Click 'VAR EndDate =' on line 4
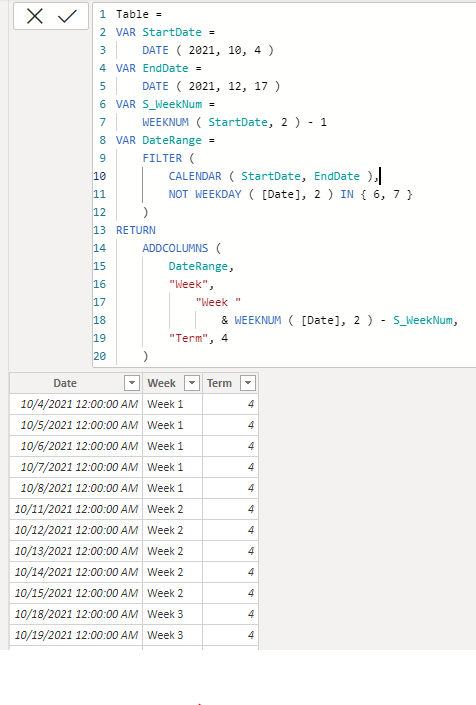Screen dimensions: 476x705 [159, 68]
